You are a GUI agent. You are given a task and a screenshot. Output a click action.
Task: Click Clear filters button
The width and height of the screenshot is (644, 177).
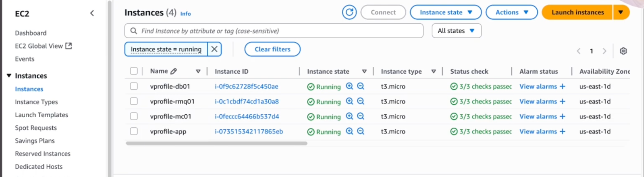tap(272, 49)
